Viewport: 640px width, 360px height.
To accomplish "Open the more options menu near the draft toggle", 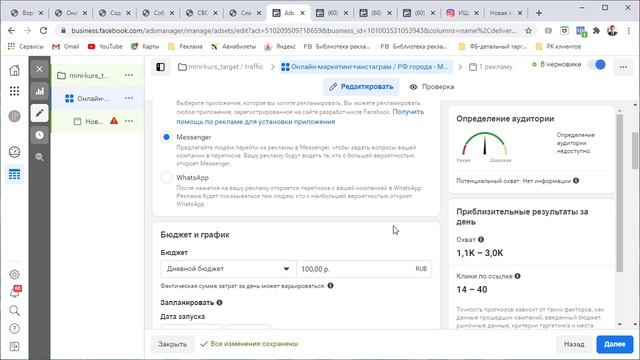I will click(623, 67).
